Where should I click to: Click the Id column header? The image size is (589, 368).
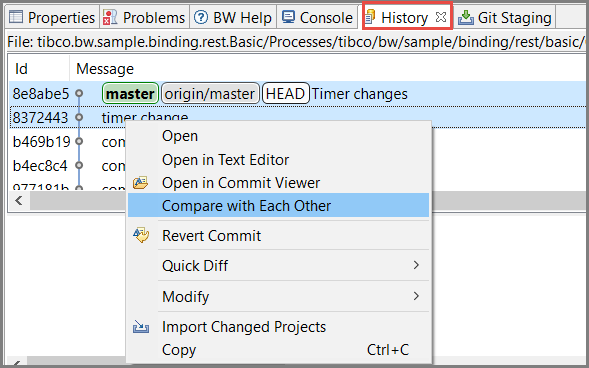(x=39, y=69)
